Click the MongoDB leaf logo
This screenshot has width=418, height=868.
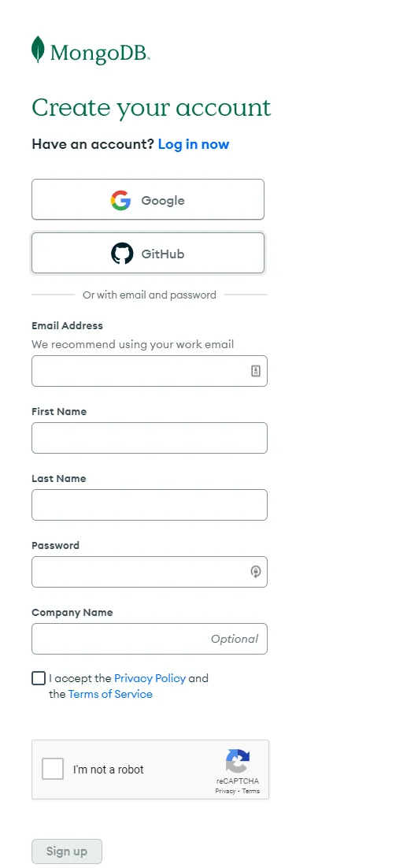click(x=38, y=50)
